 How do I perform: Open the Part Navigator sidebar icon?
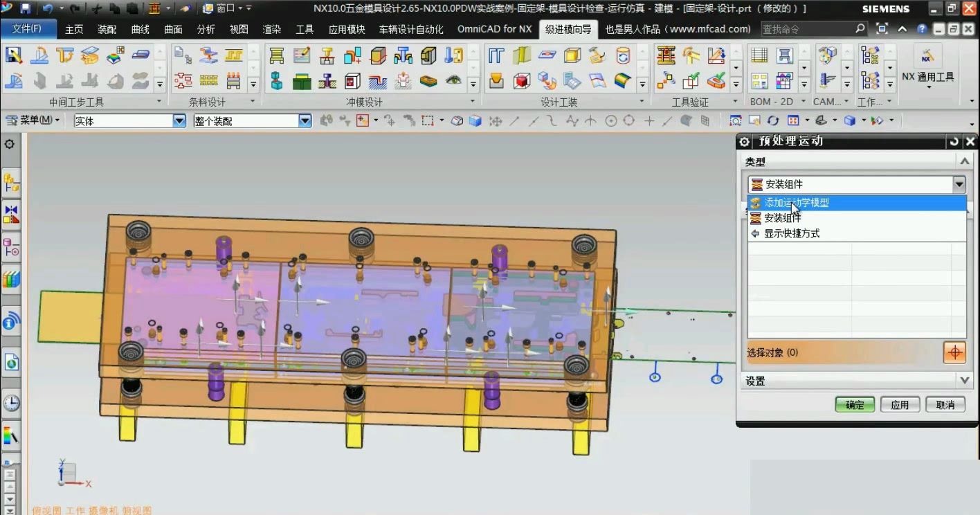tap(11, 246)
